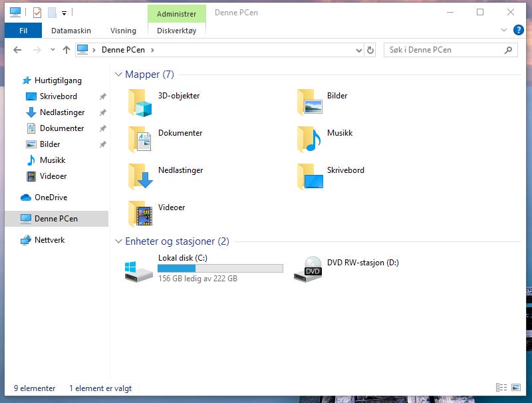Click the Videoer folder icon in main pane
This screenshot has height=403, width=532.
140,213
